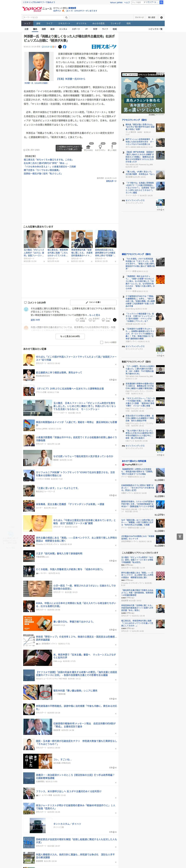Share the article on X
The width and height of the screenshot is (186, 868).
pyautogui.click(x=60, y=47)
